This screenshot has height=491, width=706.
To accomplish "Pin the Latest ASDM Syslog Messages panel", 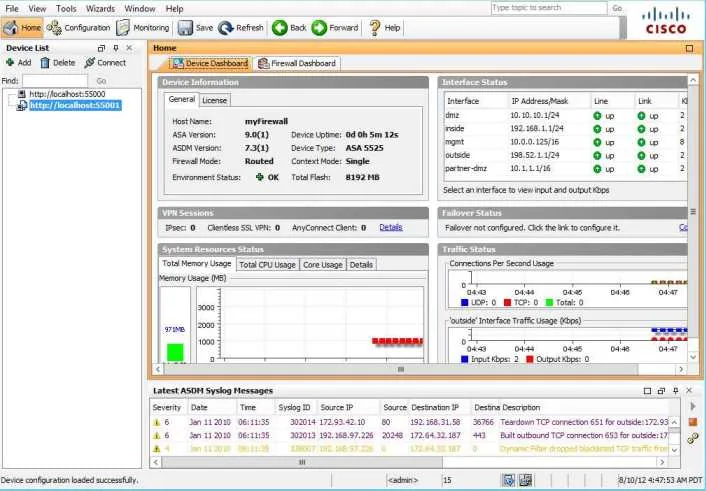I will click(x=675, y=391).
